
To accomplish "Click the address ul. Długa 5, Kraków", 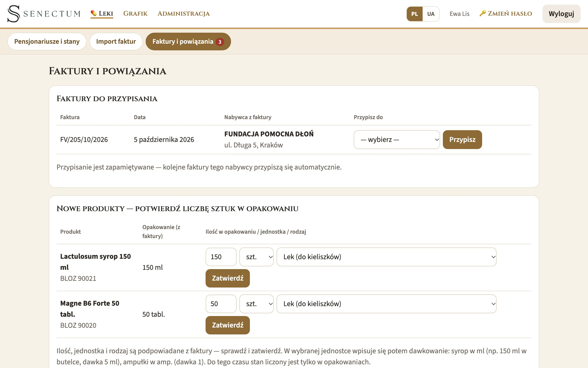I will tap(253, 145).
